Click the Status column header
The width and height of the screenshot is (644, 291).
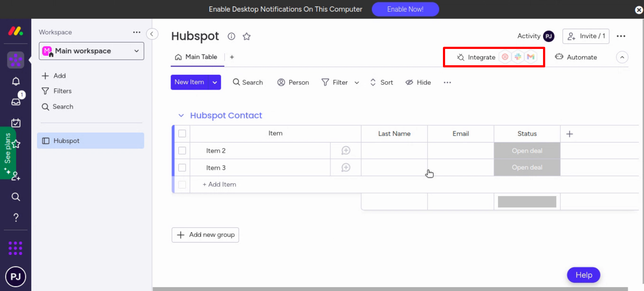click(527, 134)
